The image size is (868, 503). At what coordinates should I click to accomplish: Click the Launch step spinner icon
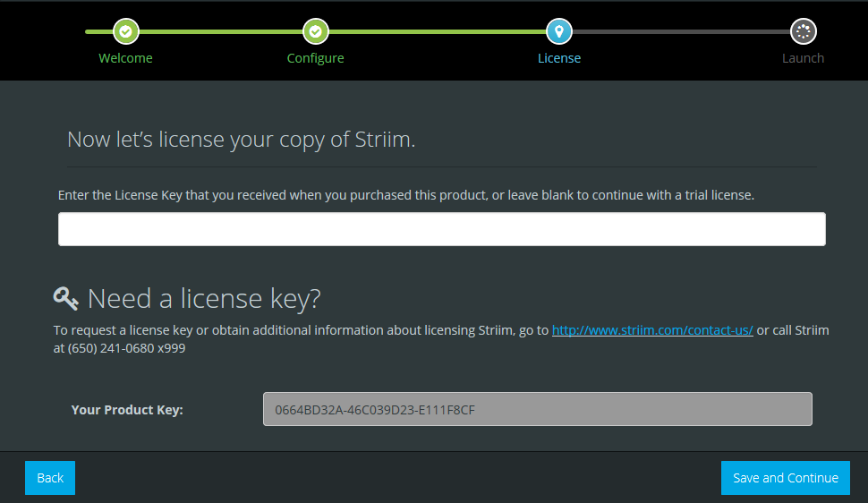pyautogui.click(x=804, y=31)
